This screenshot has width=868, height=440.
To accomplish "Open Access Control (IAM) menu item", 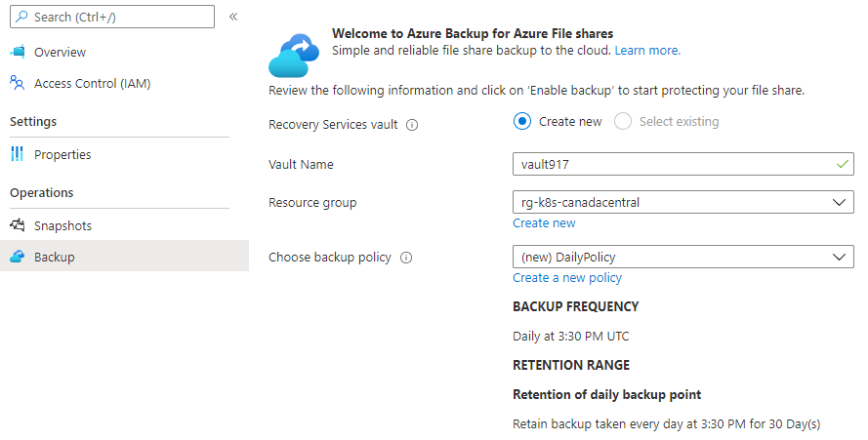I will coord(92,83).
